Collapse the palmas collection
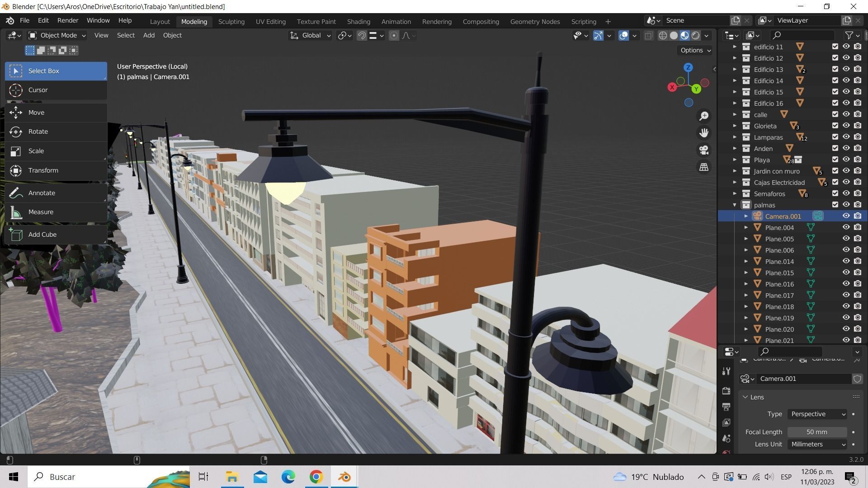 [735, 205]
